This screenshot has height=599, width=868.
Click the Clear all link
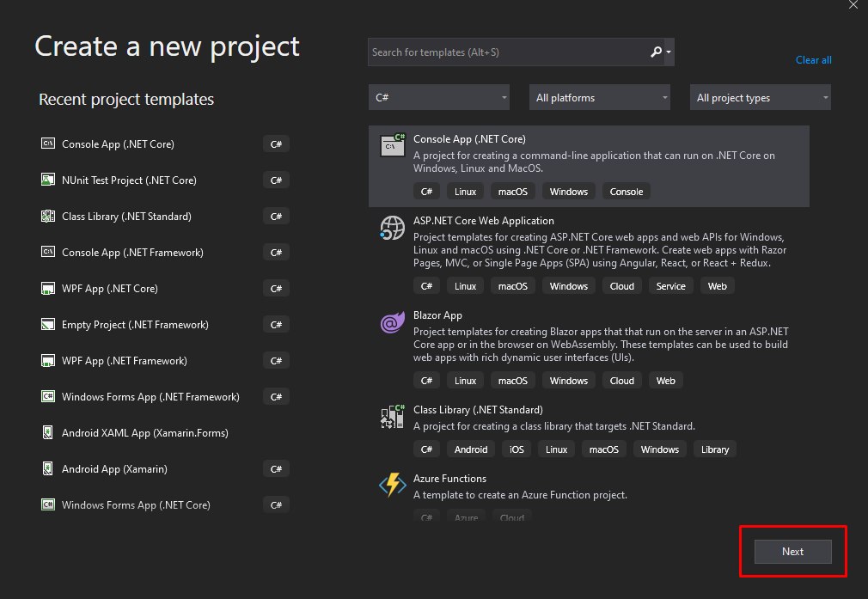click(x=813, y=60)
